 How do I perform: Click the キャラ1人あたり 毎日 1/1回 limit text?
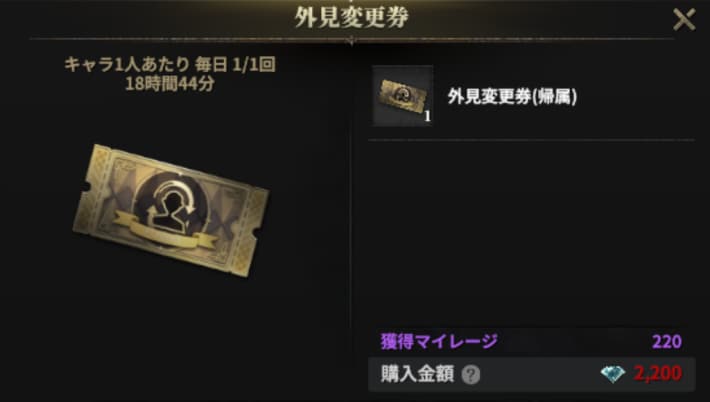point(170,65)
